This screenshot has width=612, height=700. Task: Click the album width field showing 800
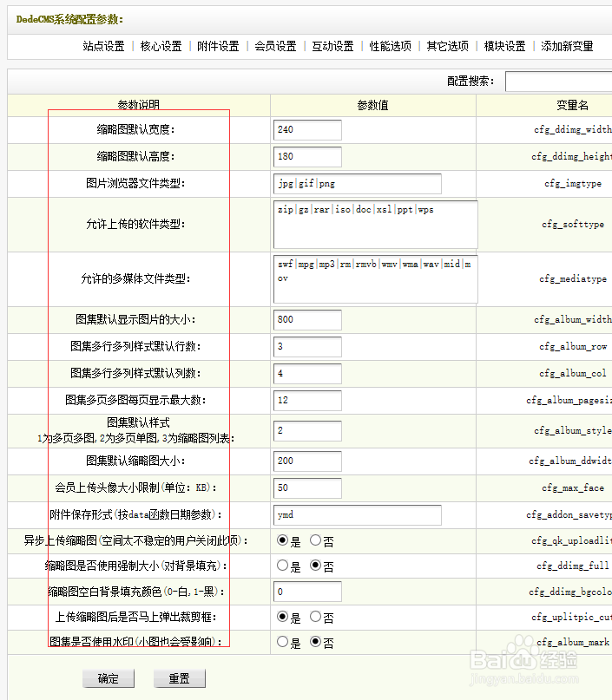[x=307, y=320]
